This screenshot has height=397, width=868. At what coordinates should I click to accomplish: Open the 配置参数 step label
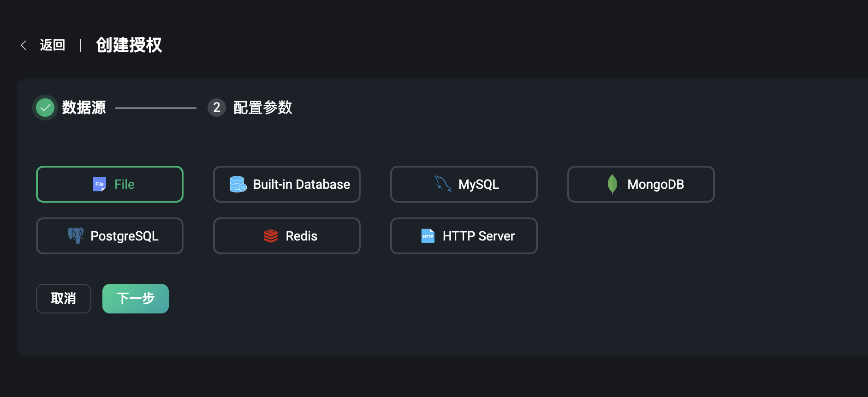coord(262,108)
